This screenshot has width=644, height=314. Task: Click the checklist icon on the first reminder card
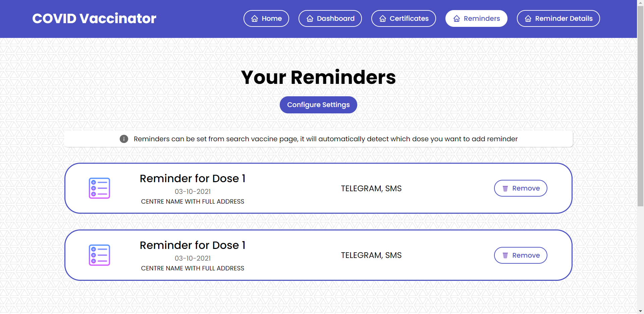(99, 188)
